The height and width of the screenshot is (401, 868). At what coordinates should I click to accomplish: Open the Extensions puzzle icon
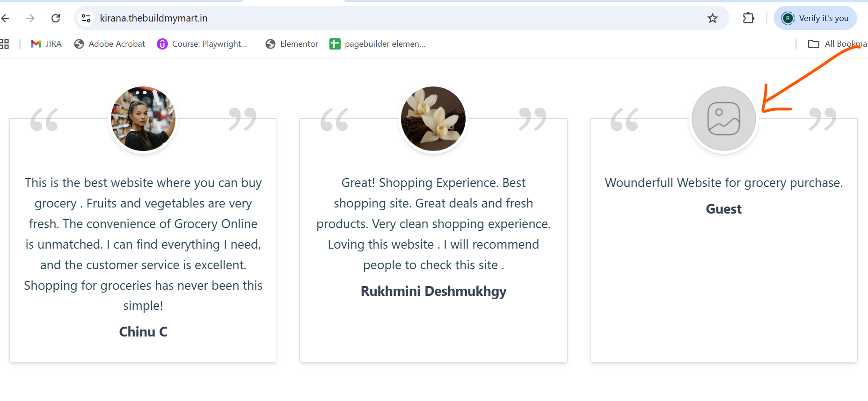pyautogui.click(x=749, y=18)
